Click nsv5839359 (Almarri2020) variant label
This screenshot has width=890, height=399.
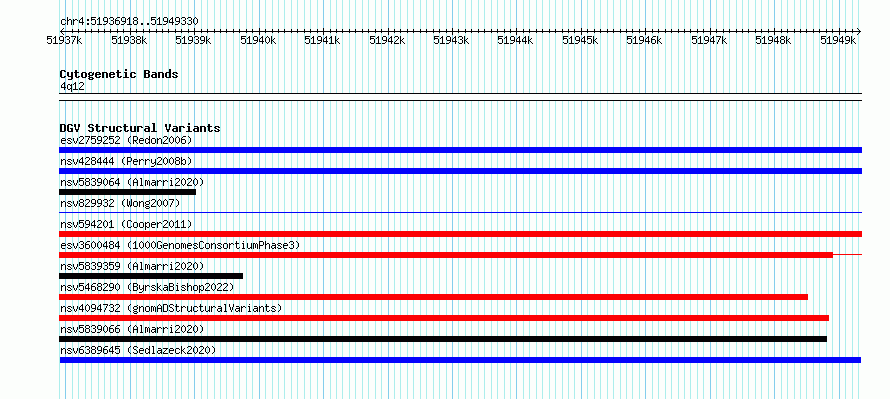[x=132, y=266]
